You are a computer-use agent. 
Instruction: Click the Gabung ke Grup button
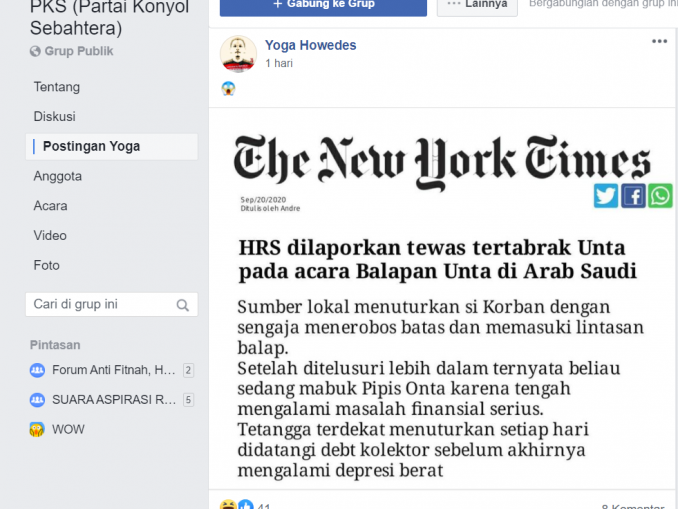(323, 6)
